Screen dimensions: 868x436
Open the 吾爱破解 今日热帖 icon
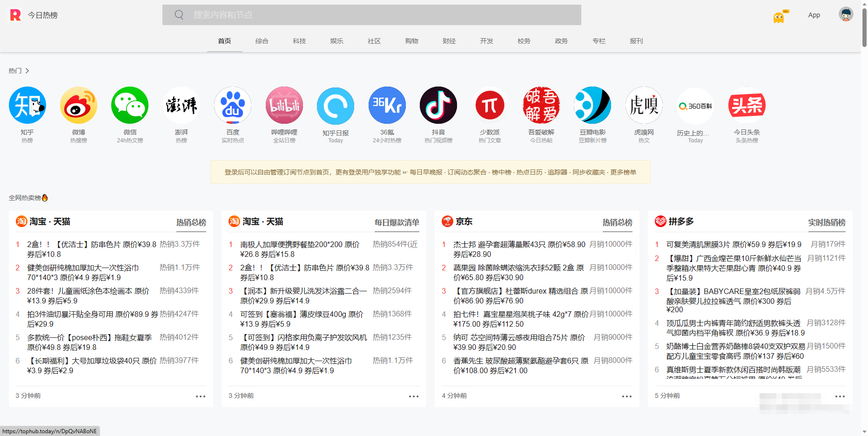click(541, 105)
